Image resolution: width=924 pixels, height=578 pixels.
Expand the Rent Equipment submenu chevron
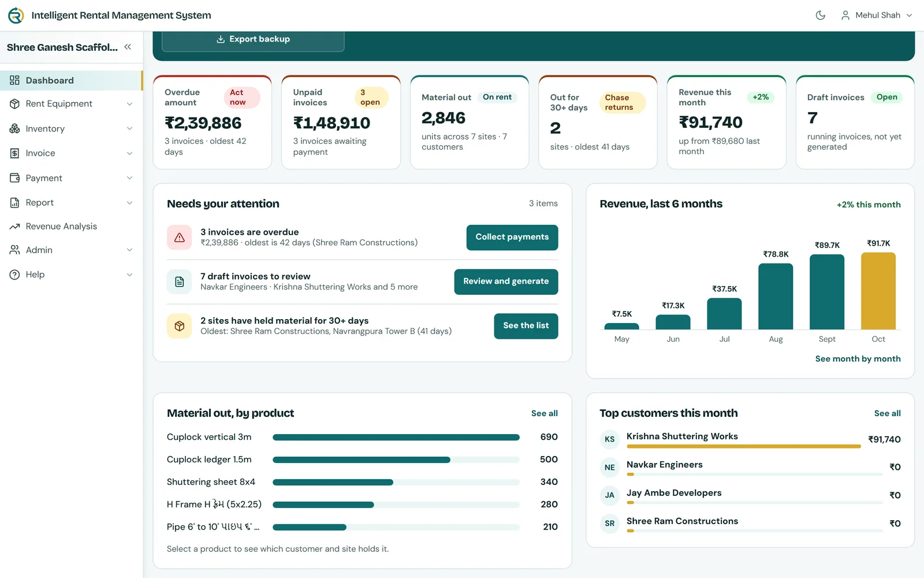129,104
